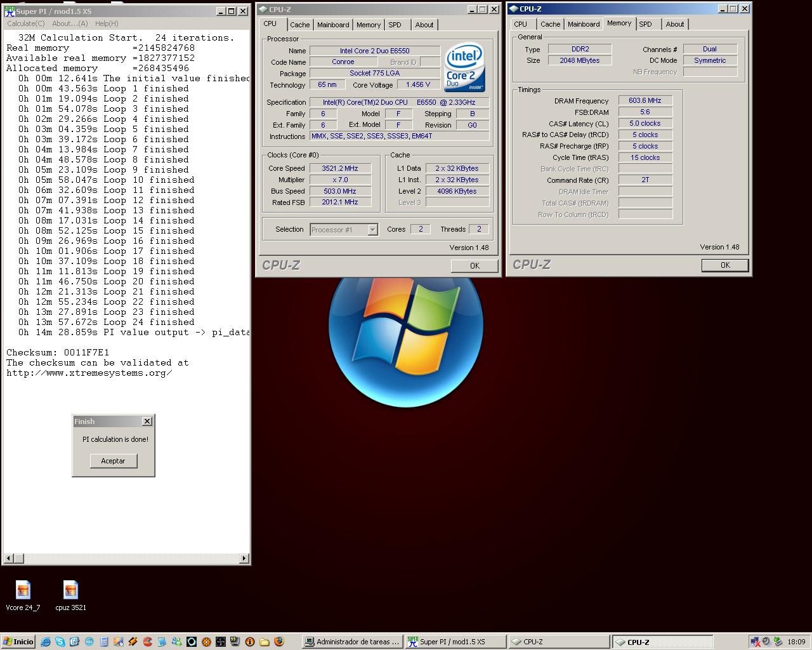
Task: Open the About...(A) menu in Super PI
Action: (70, 23)
